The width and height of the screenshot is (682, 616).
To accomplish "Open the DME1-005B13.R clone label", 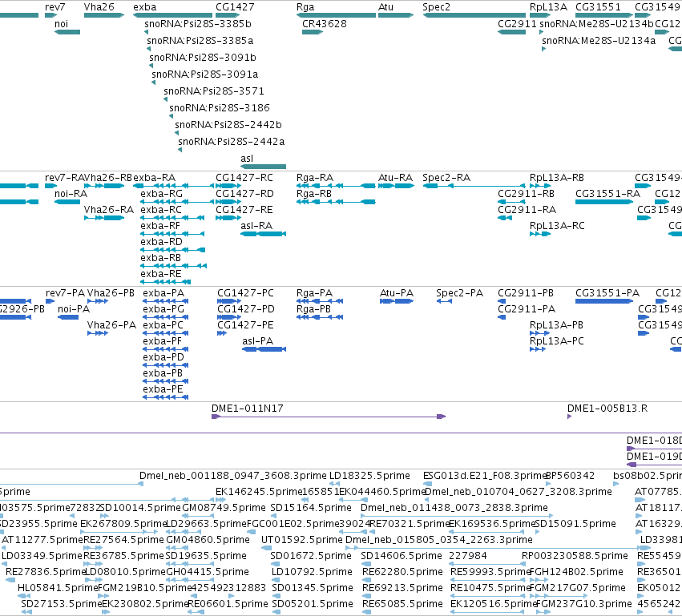I will click(x=607, y=409).
